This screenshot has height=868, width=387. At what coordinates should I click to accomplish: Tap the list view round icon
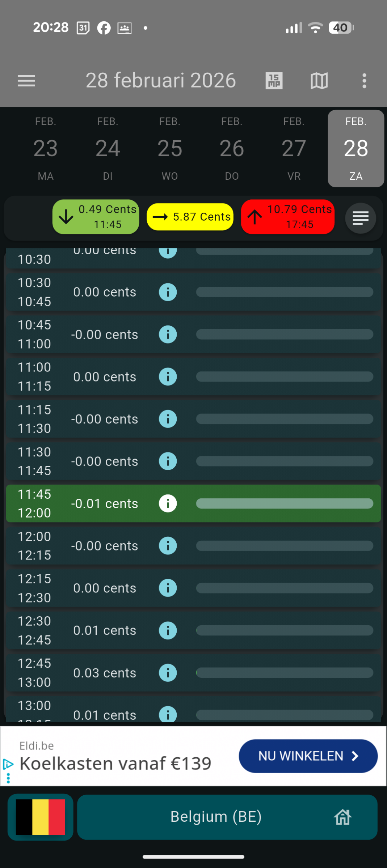point(360,218)
